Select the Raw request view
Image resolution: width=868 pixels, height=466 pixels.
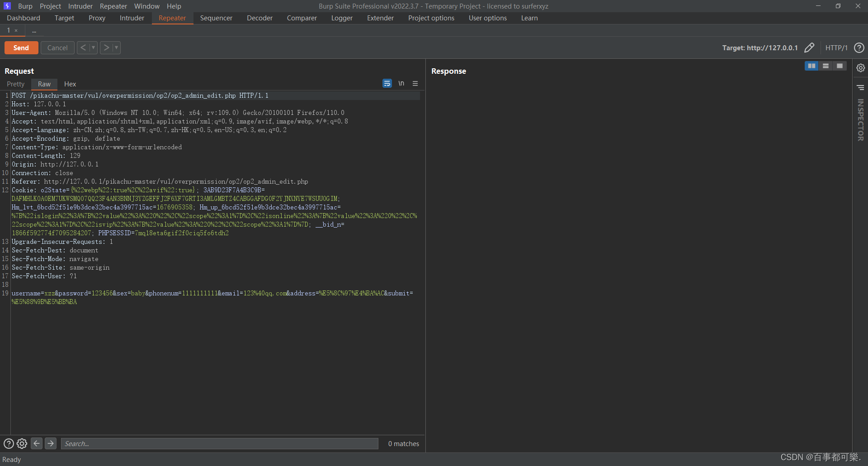[44, 84]
